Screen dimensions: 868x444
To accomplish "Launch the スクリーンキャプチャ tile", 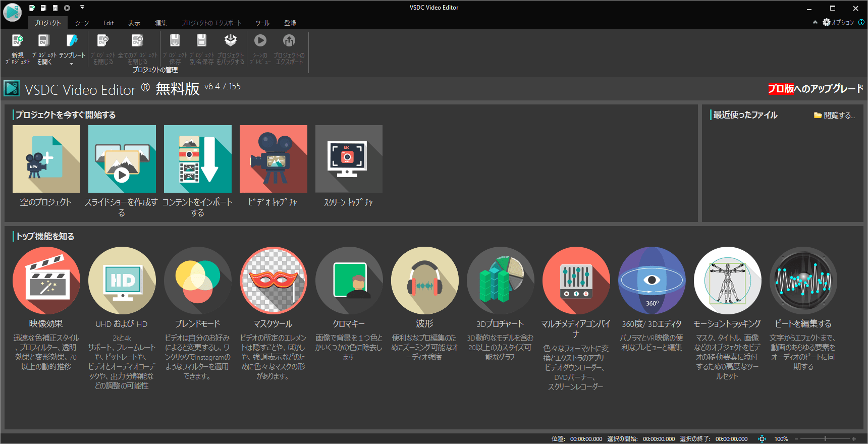I will click(349, 159).
